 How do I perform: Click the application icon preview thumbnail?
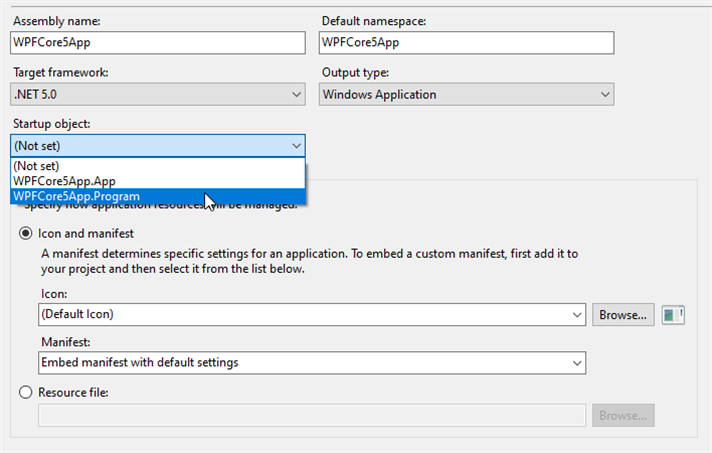point(674,314)
